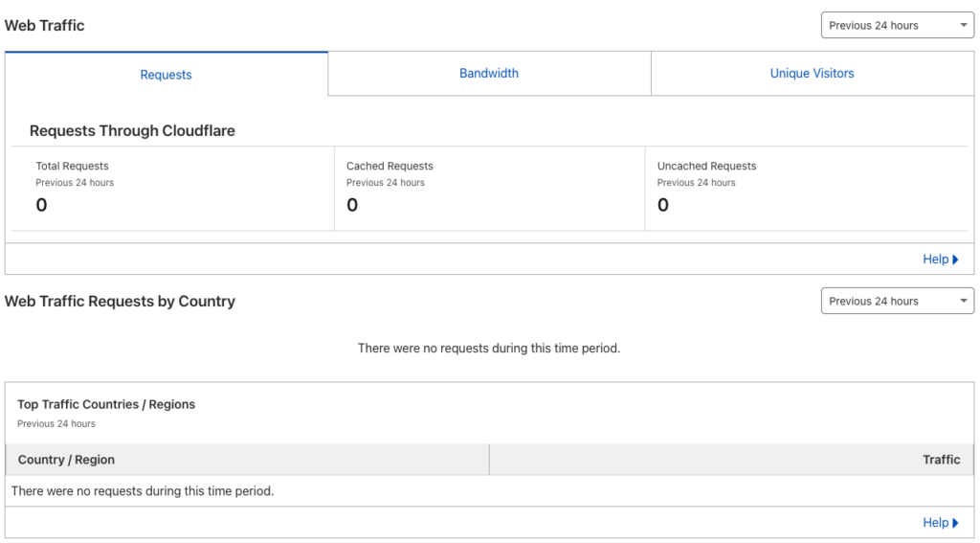Open the Help link under Web Traffic
Screen dimensions: 980x543
coord(940,259)
